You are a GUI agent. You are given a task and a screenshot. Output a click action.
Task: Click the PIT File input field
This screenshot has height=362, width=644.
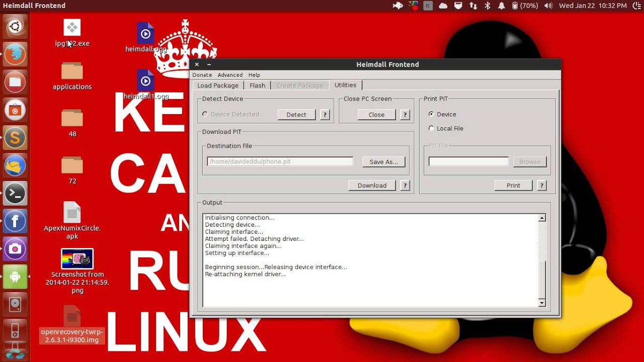(x=468, y=161)
